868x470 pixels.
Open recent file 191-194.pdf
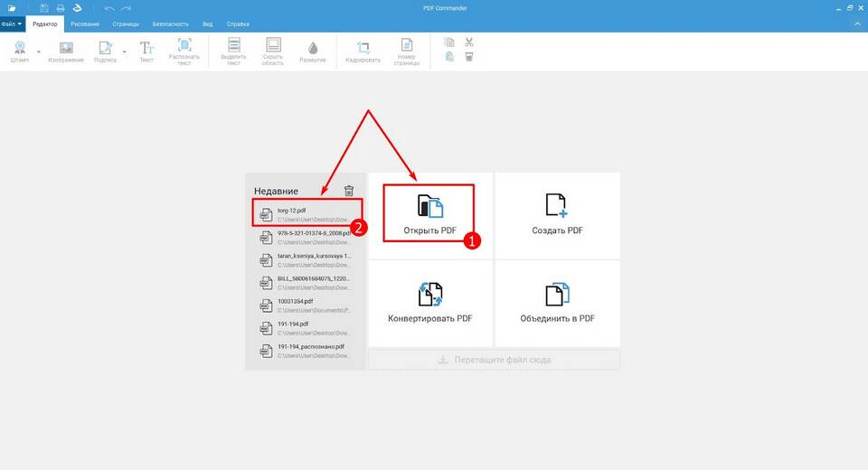(307, 328)
